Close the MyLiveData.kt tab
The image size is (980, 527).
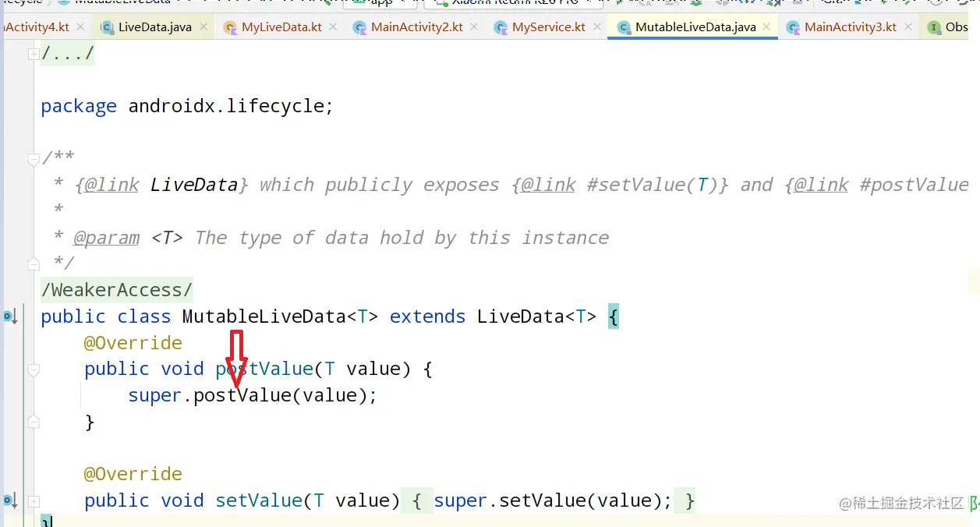333,27
